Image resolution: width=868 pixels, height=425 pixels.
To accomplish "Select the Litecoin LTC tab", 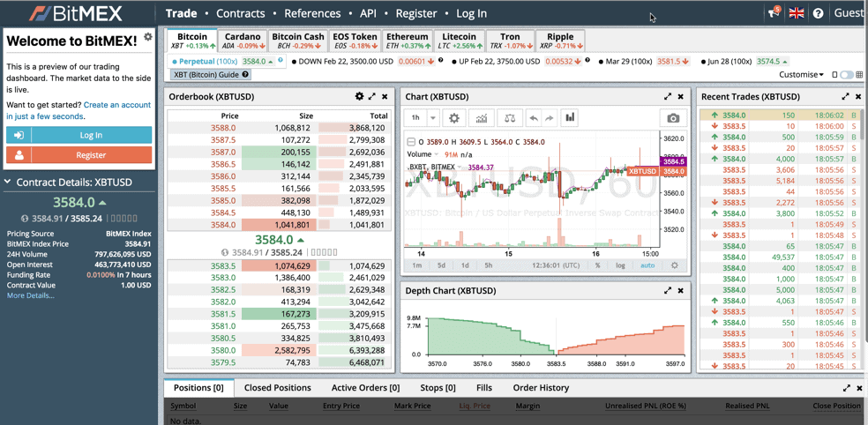I will (x=460, y=41).
